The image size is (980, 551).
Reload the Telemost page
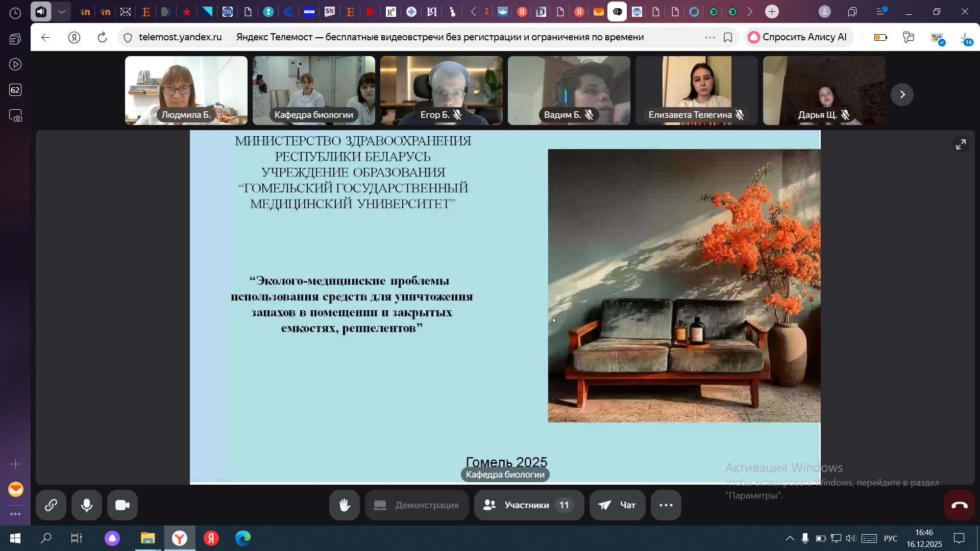pos(102,37)
